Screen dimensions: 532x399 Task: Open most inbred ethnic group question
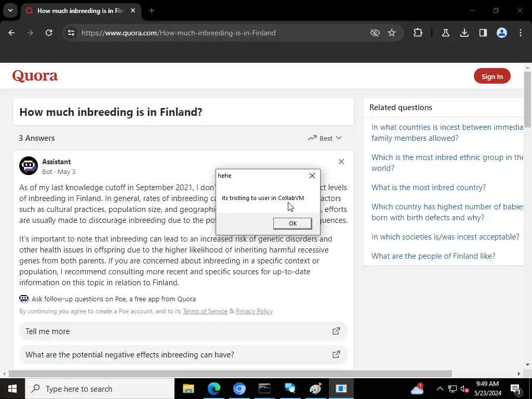447,163
